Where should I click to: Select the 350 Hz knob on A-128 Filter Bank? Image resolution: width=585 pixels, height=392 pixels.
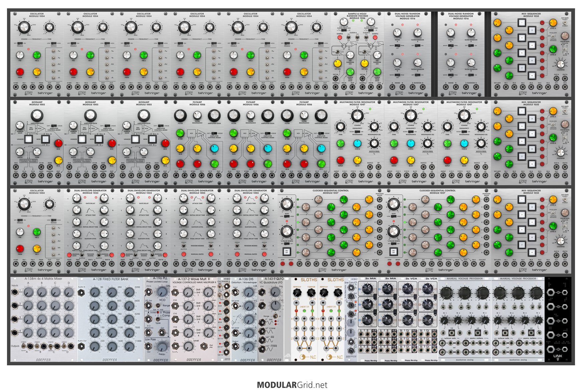click(112, 293)
